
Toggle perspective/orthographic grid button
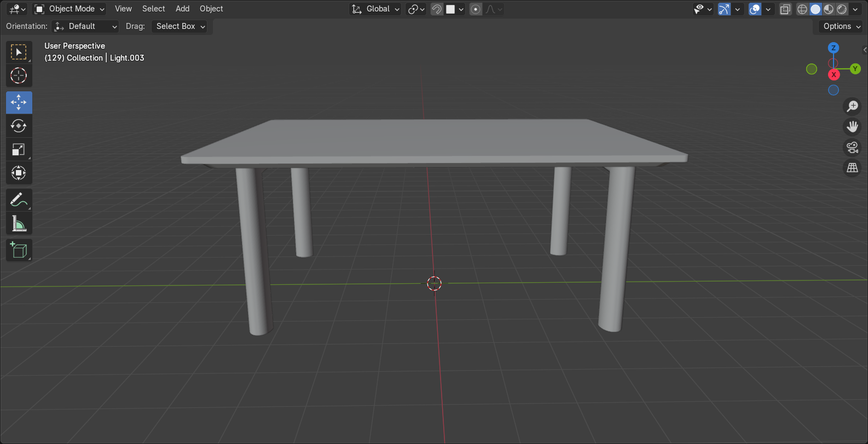point(852,168)
